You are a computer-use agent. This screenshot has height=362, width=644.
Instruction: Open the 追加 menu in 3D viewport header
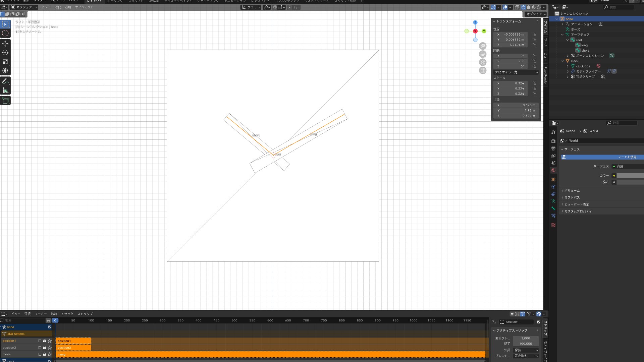coord(68,7)
